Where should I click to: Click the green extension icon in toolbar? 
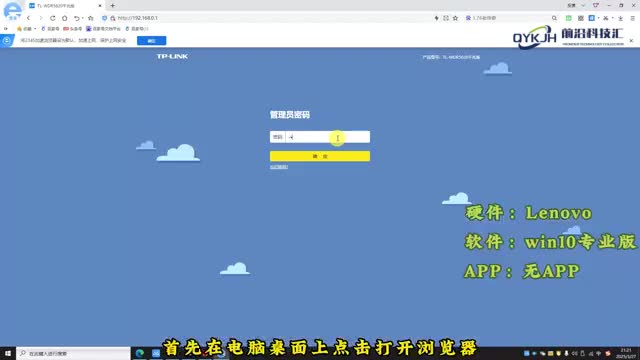pos(569,18)
